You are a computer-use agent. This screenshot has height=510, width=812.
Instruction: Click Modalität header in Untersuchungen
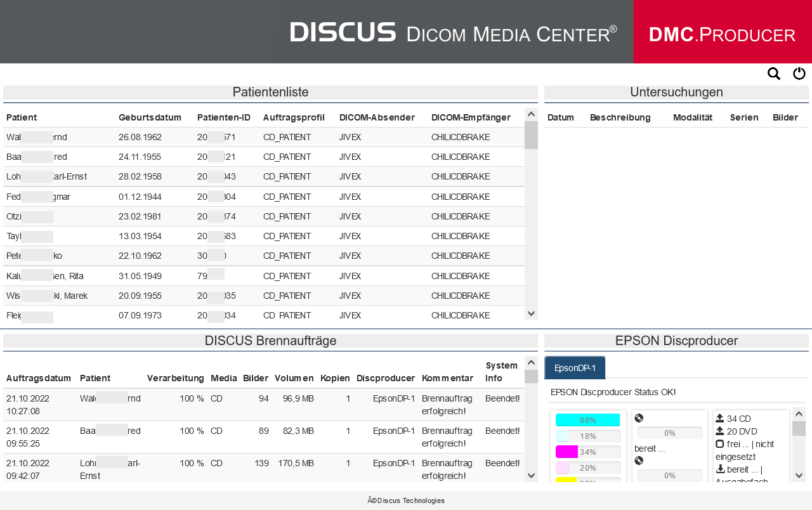693,117
